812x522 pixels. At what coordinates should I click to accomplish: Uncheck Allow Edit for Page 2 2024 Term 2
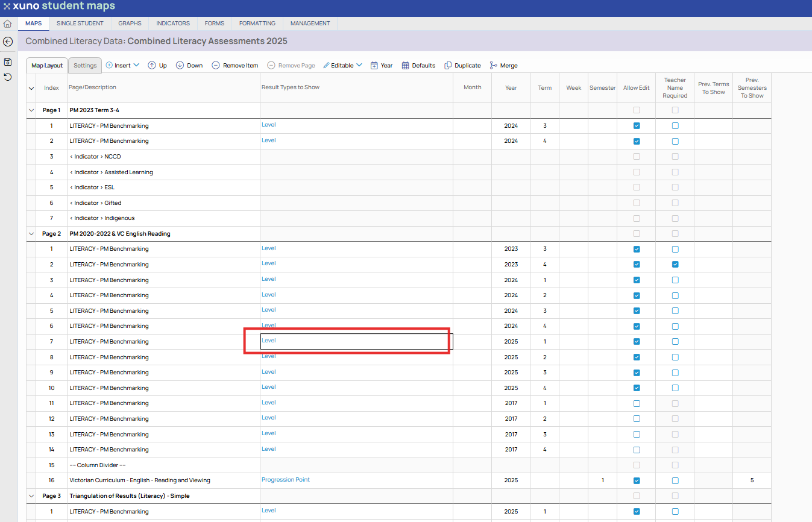pyautogui.click(x=637, y=295)
